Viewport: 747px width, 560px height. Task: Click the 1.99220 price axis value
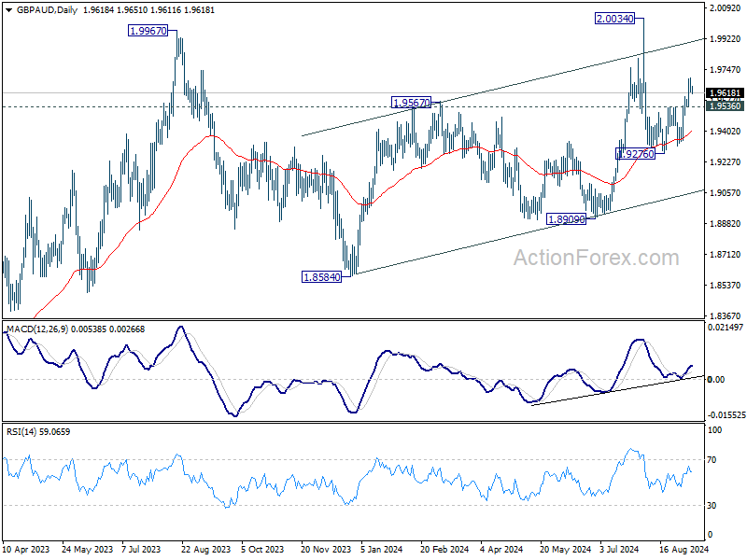[x=726, y=39]
